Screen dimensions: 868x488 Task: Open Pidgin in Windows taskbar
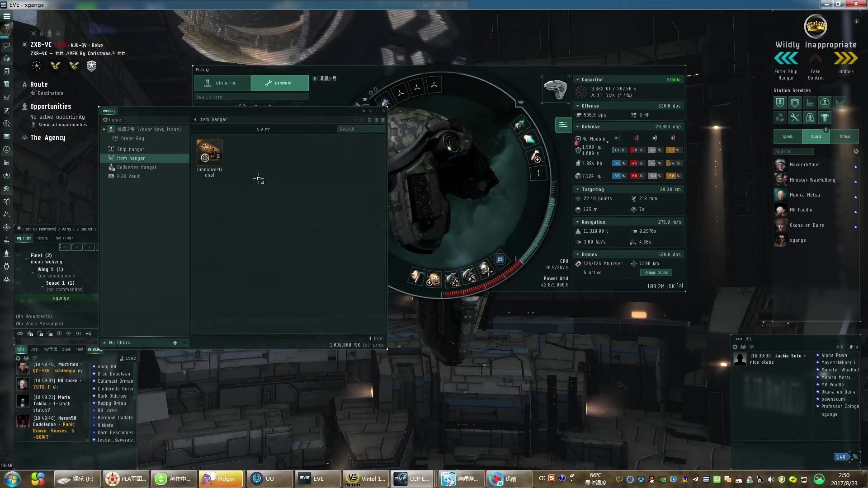[220, 479]
